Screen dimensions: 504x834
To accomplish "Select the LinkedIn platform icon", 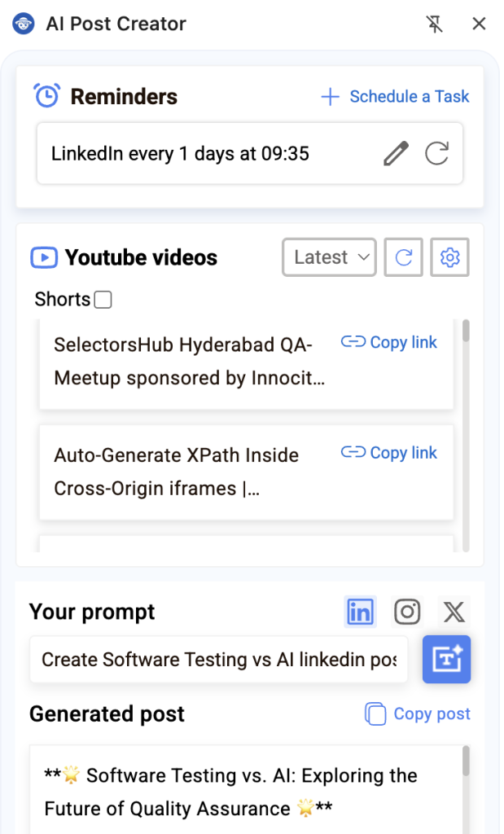I will click(x=360, y=612).
